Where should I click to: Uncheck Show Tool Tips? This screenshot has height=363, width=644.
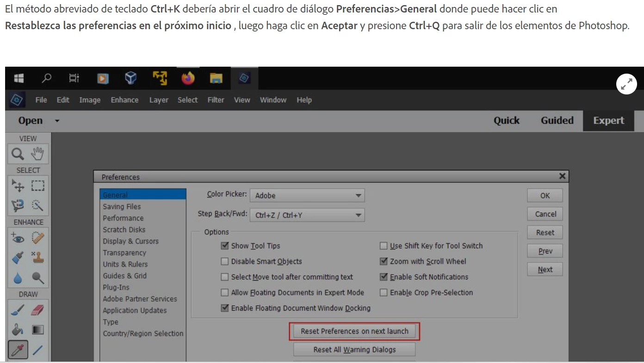[225, 246]
